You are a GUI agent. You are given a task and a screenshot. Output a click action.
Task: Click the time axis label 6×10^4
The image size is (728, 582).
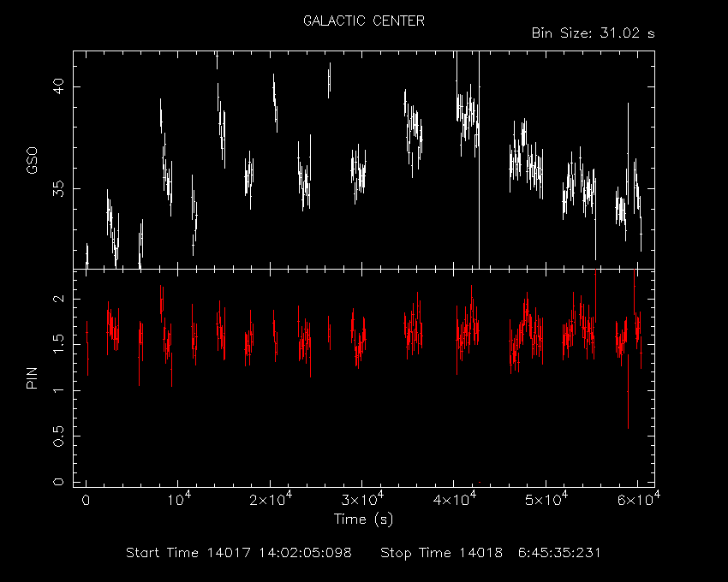(638, 498)
